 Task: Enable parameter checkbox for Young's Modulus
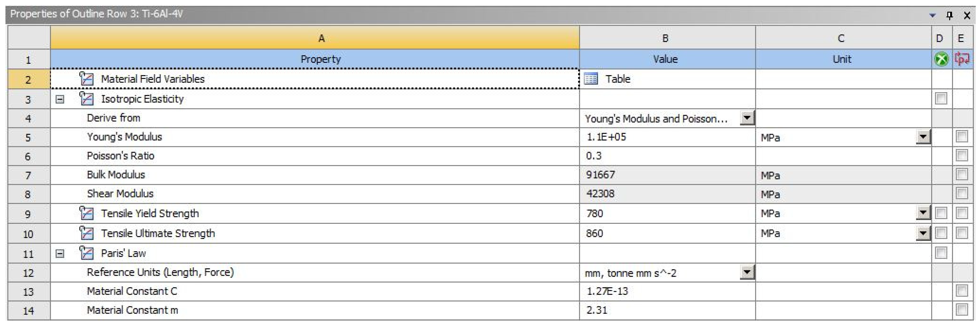pos(962,137)
